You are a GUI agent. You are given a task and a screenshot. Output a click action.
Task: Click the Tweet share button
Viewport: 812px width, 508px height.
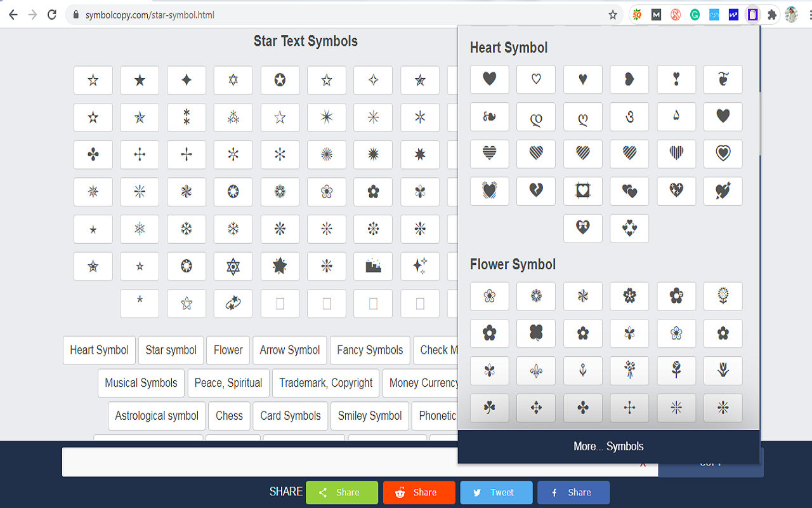pyautogui.click(x=496, y=492)
